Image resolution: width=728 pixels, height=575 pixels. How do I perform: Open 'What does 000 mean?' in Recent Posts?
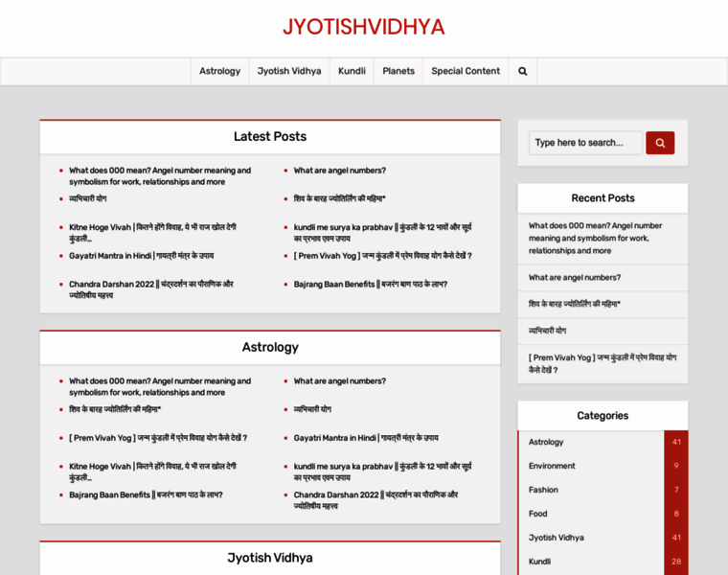[x=595, y=239]
